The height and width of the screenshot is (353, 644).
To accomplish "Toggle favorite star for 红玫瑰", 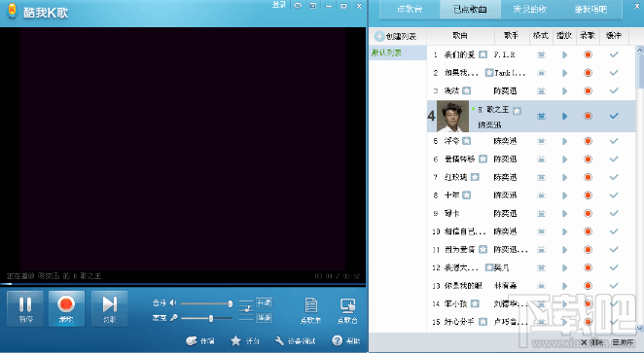I will coord(475,177).
